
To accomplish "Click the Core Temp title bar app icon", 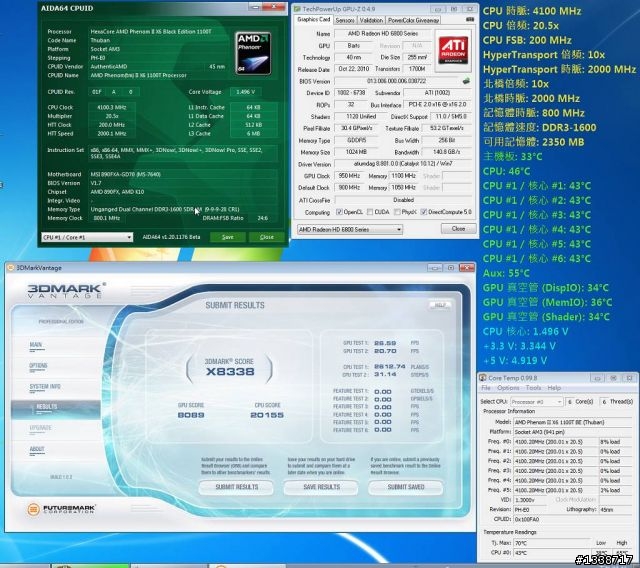I will [x=482, y=378].
